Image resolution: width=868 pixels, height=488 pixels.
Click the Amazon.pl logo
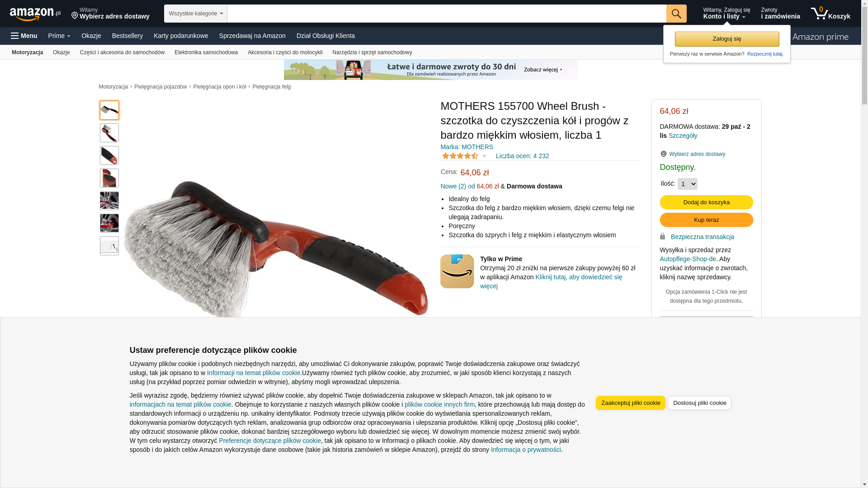(x=35, y=14)
